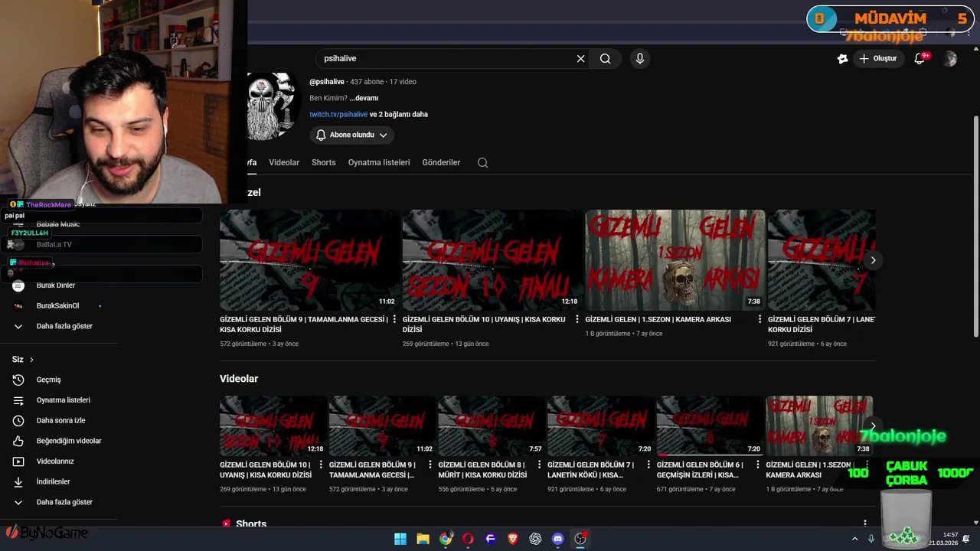Expand channel description via ...devamı

(364, 98)
